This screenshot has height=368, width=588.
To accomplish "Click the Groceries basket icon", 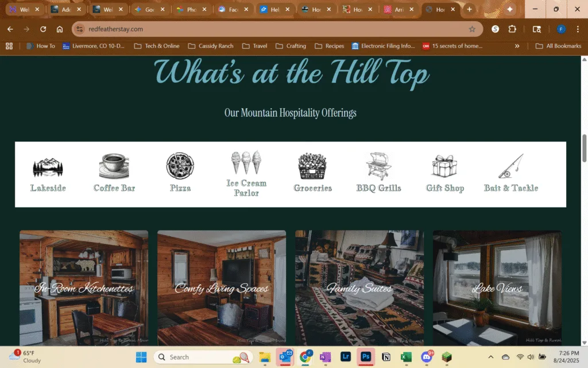I will (312, 166).
